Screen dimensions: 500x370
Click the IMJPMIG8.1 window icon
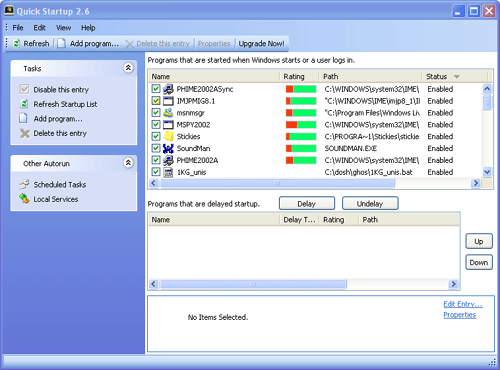click(x=168, y=101)
